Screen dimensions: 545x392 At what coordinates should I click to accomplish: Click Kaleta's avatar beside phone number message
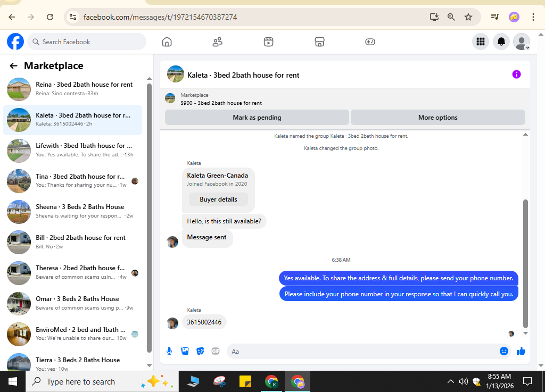coord(172,323)
